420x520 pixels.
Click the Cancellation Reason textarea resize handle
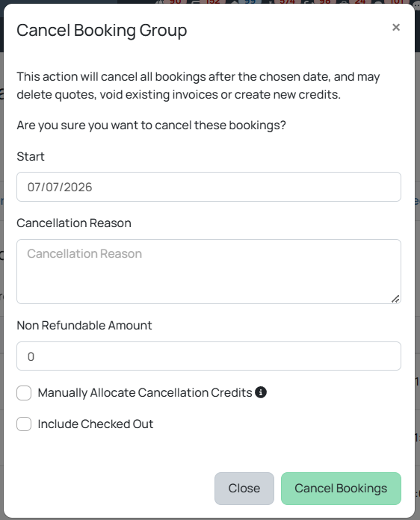(395, 299)
